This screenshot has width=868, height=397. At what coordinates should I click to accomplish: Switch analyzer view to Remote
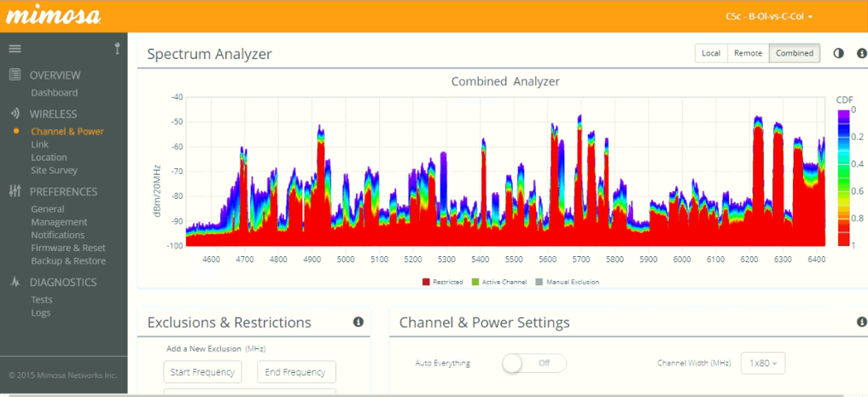click(x=748, y=53)
